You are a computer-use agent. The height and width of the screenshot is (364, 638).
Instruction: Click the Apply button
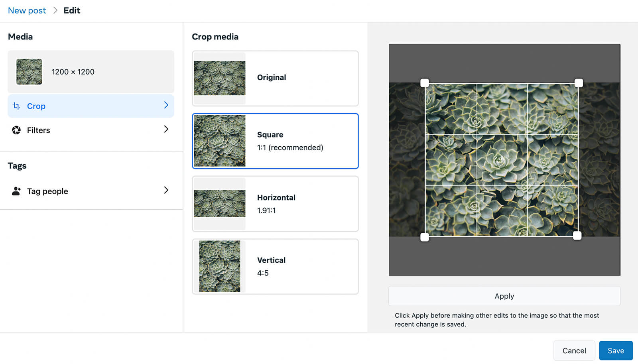point(504,296)
